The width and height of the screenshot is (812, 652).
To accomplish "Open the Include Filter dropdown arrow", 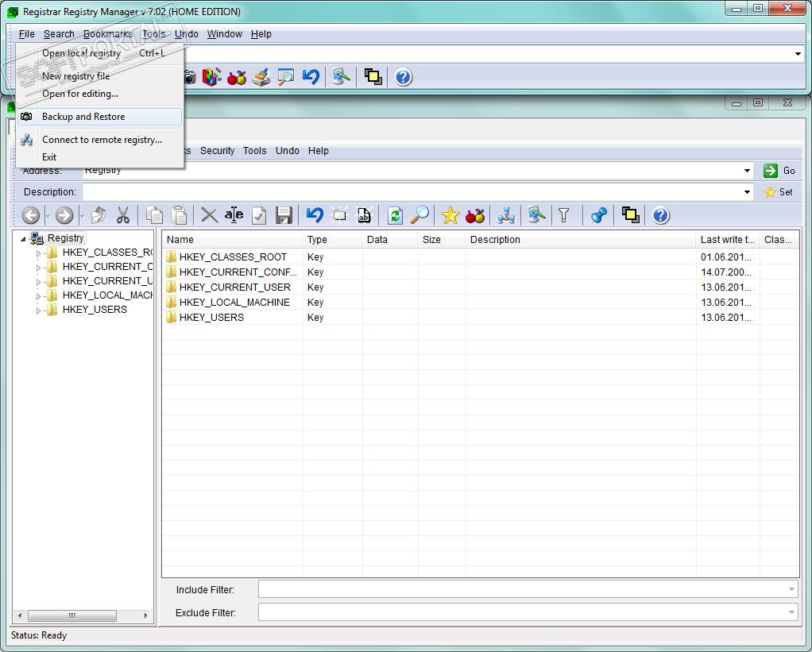I will pyautogui.click(x=791, y=589).
